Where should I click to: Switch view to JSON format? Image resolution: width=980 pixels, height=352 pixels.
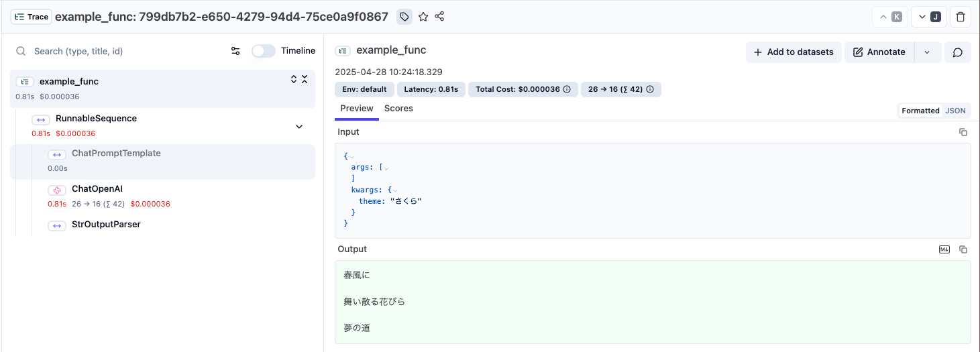pyautogui.click(x=956, y=111)
